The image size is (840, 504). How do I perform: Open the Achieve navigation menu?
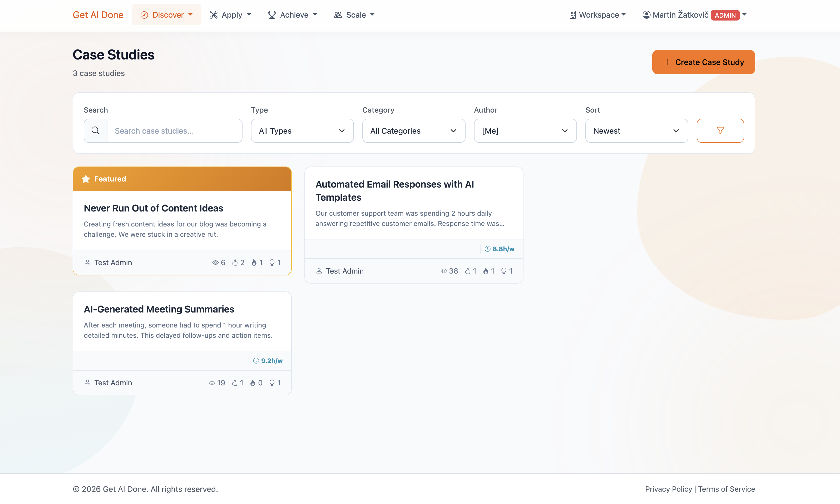293,15
